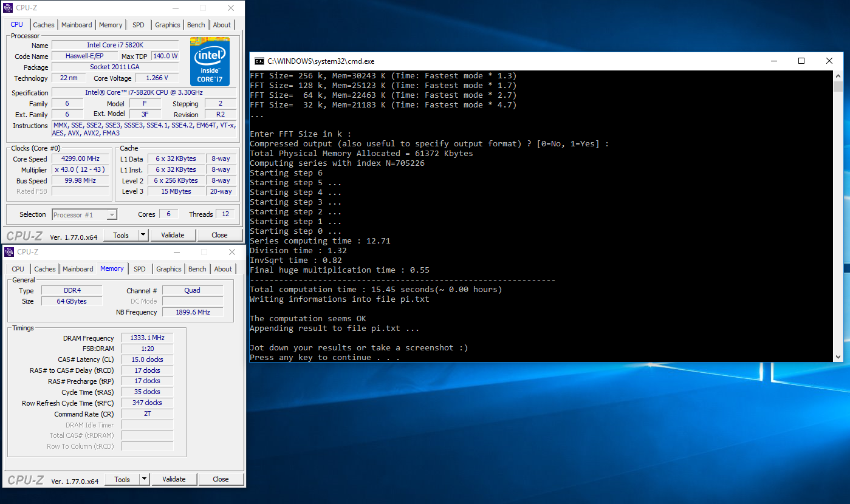The image size is (850, 504).
Task: Click scroll down arrow in cmd window
Action: pyautogui.click(x=838, y=357)
